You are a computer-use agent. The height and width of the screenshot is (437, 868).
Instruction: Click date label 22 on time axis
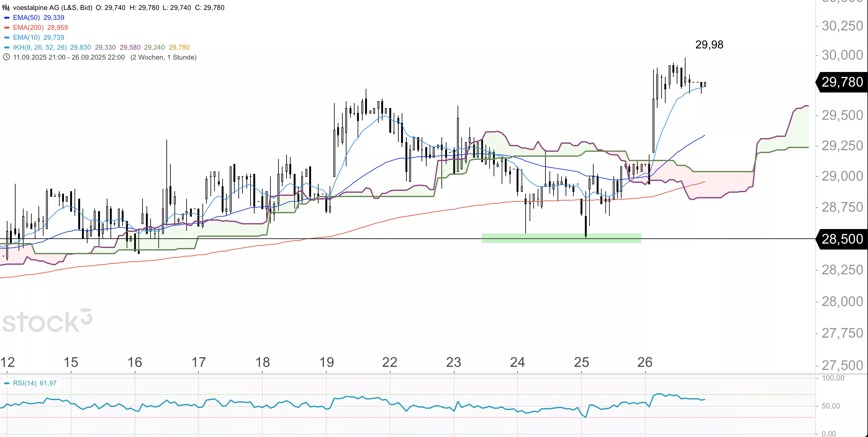click(x=390, y=362)
